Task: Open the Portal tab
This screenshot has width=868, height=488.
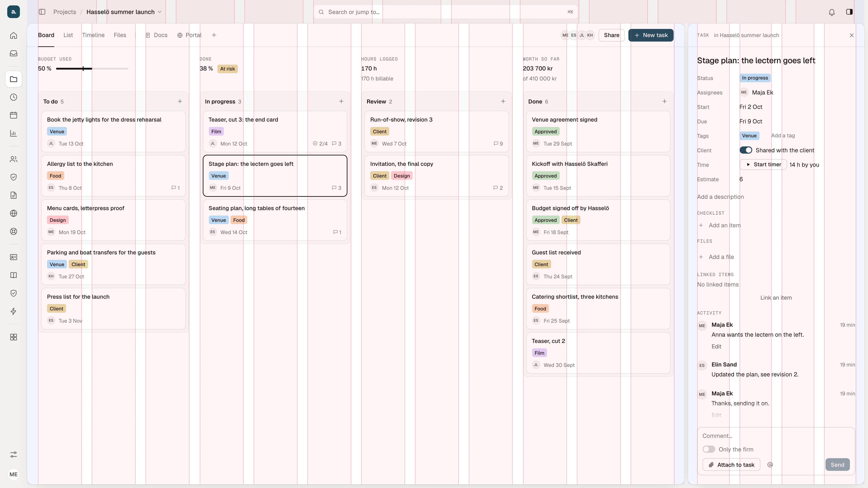Action: click(x=189, y=35)
